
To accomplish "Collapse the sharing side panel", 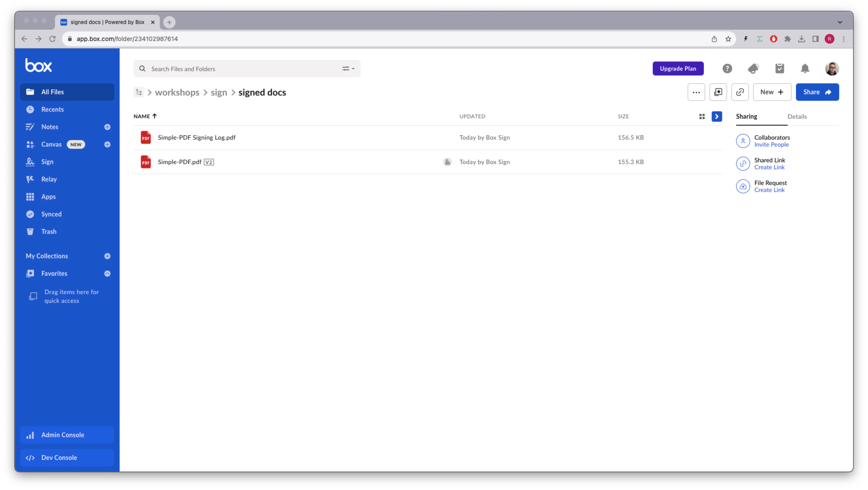I will (x=717, y=116).
